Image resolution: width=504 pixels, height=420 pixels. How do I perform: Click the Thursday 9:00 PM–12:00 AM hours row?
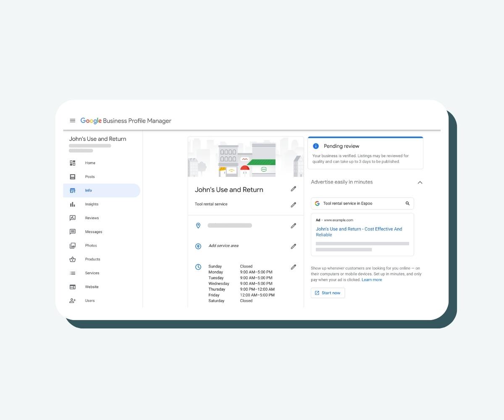coord(241,289)
